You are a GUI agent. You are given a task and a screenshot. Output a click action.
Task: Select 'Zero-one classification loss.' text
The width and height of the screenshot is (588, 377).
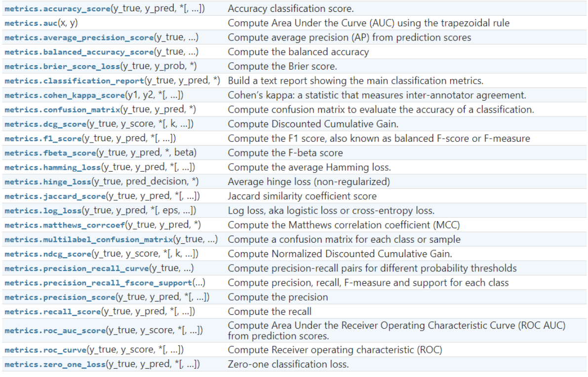click(288, 364)
